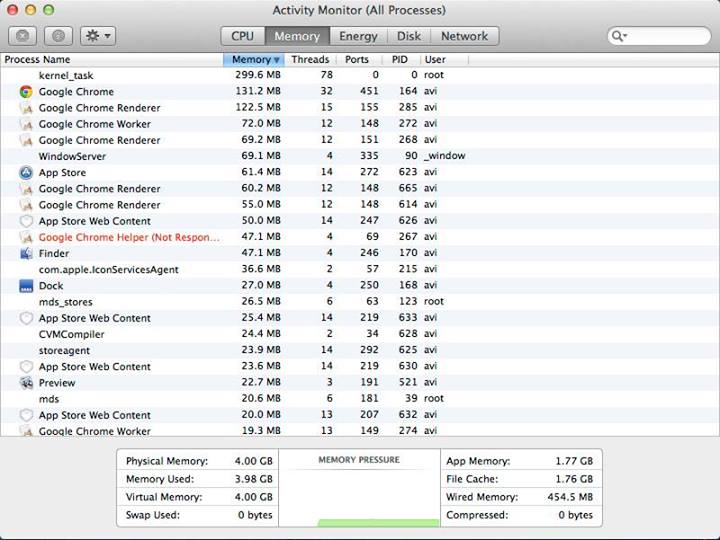Click inside the search field
Viewport: 720px width, 540px height.
coord(659,36)
